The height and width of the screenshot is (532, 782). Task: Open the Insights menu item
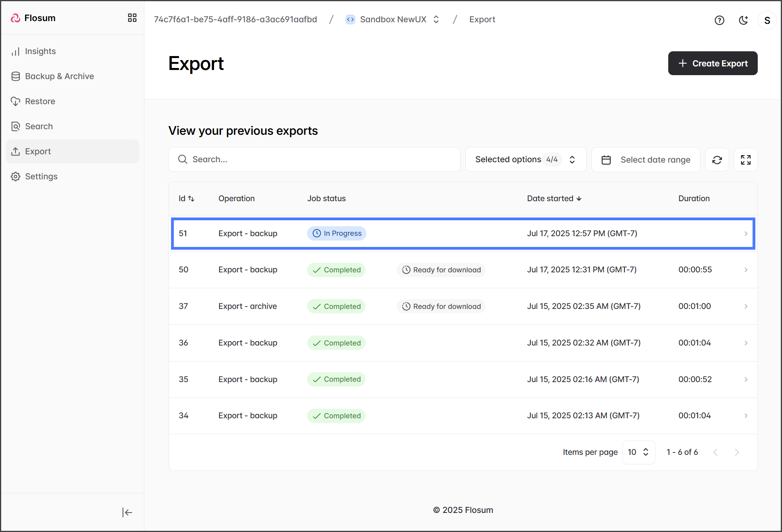(x=40, y=51)
